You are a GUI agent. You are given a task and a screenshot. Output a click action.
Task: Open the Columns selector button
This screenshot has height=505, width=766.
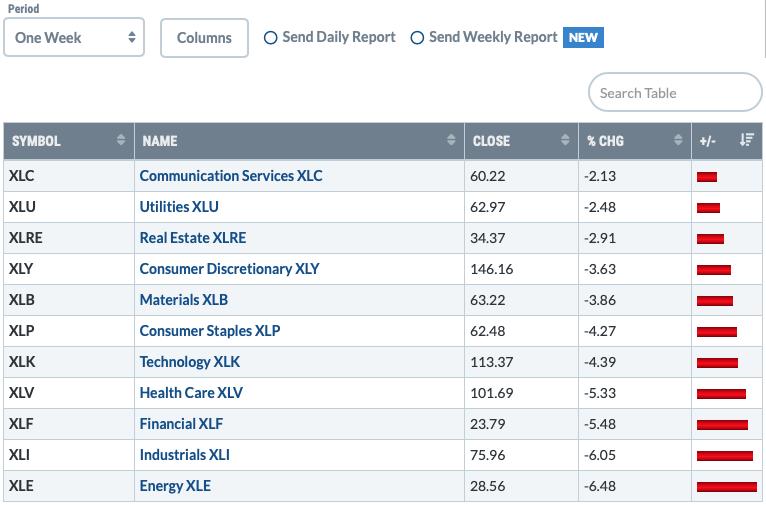point(204,38)
